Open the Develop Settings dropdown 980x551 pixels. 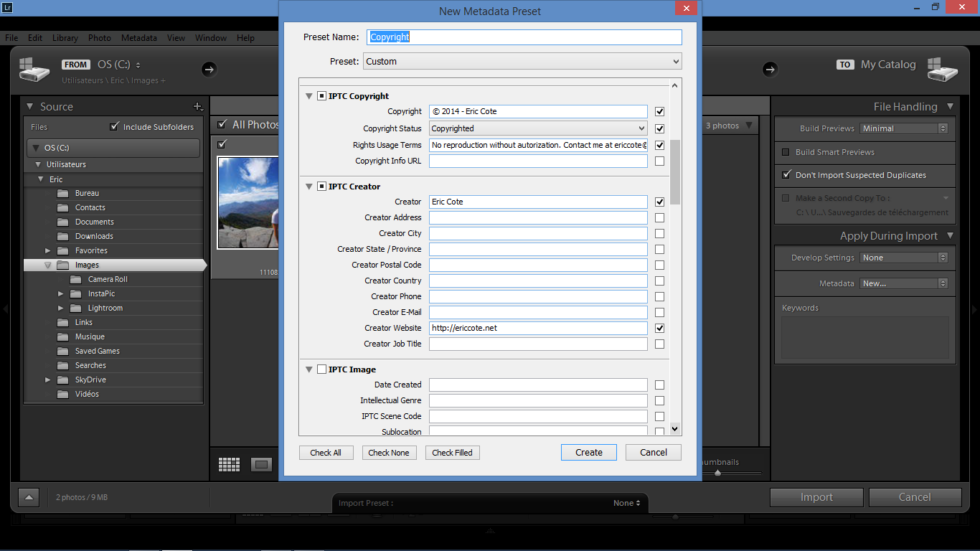[x=904, y=258]
